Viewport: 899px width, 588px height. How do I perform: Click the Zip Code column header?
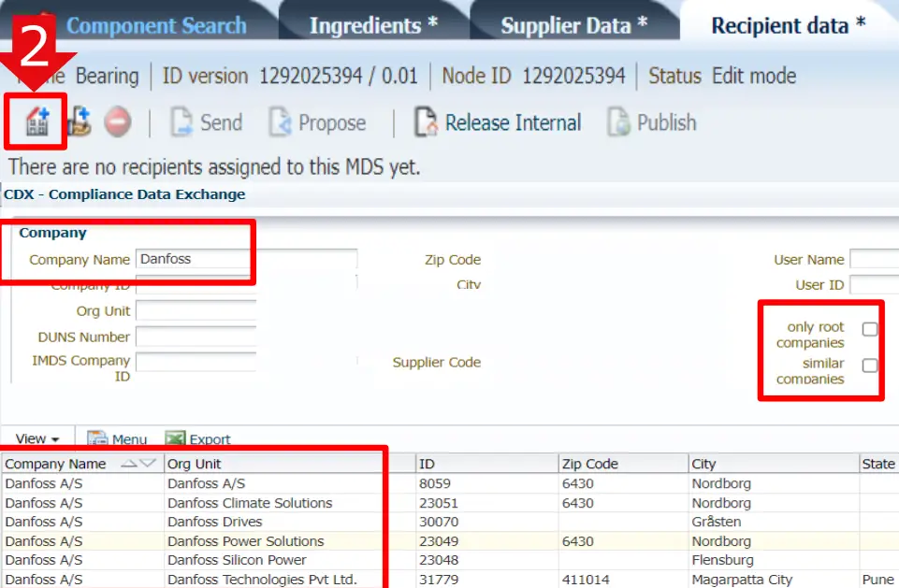[x=623, y=463]
